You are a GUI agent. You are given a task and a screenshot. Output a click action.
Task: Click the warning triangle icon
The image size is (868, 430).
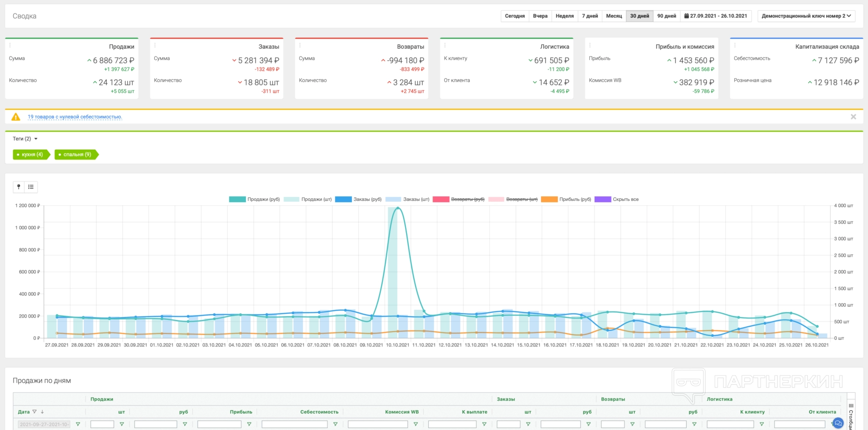point(16,117)
